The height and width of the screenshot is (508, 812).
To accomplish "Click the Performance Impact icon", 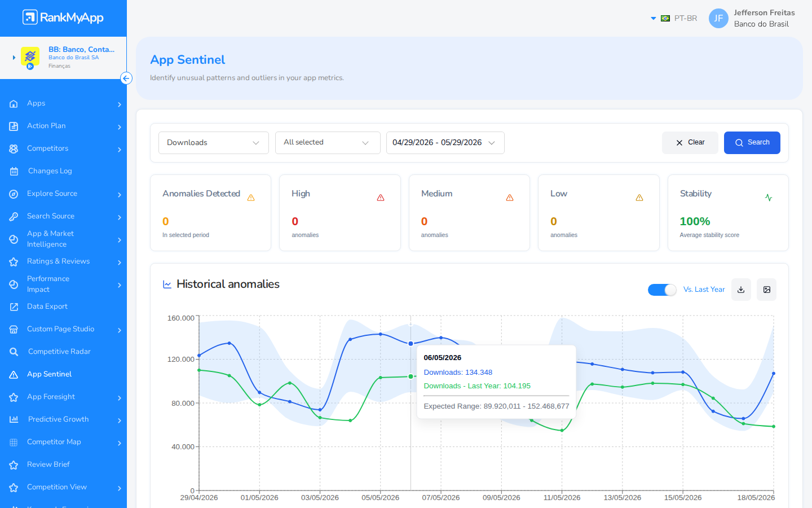I will pos(14,284).
